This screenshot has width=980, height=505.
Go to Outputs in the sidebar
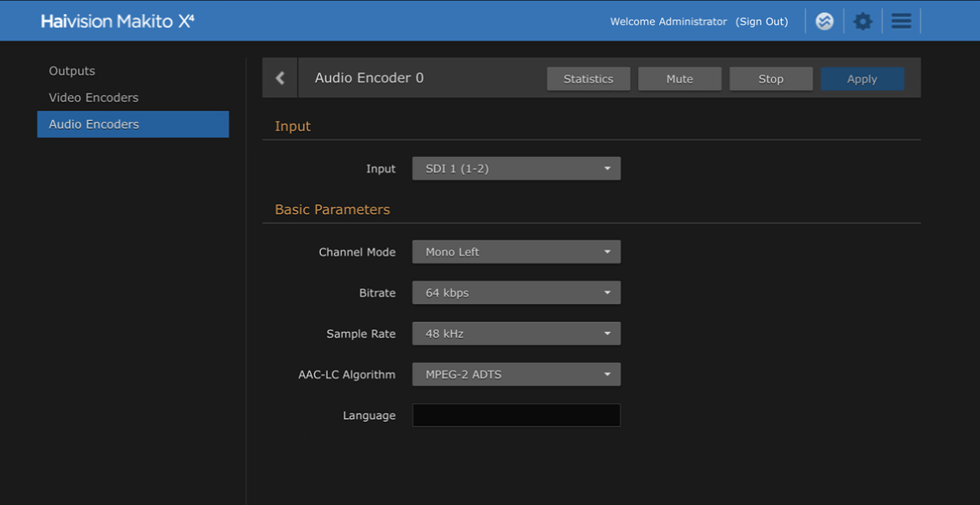[72, 71]
